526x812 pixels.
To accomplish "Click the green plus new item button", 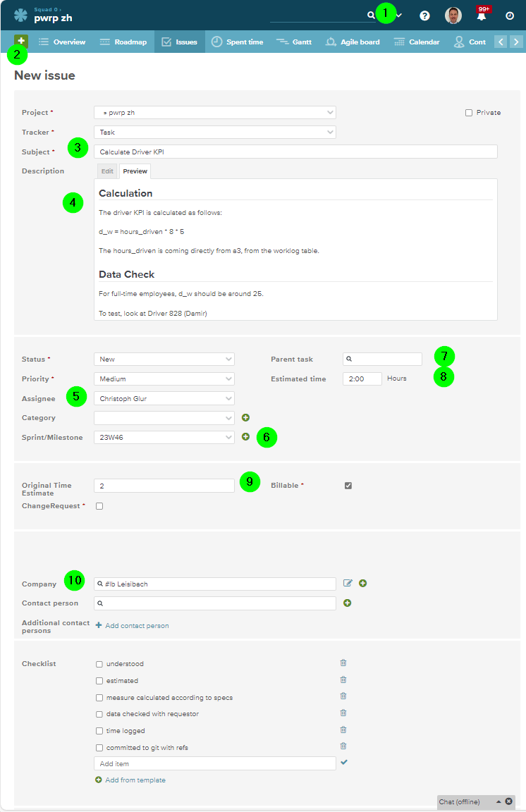I will point(21,41).
